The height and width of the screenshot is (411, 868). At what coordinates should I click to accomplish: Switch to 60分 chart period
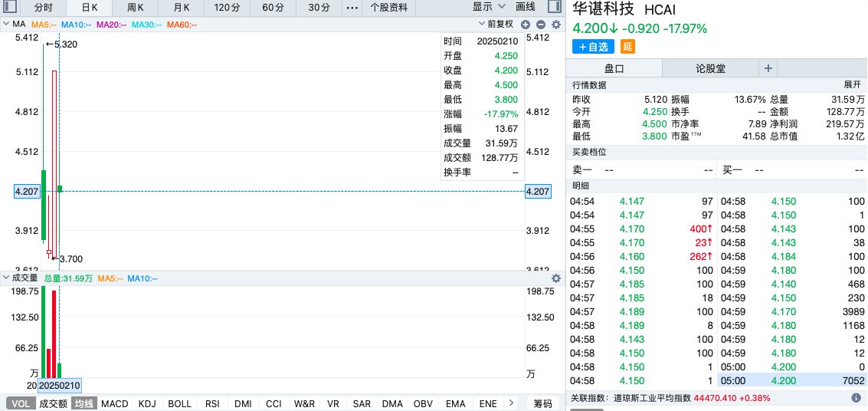(273, 8)
